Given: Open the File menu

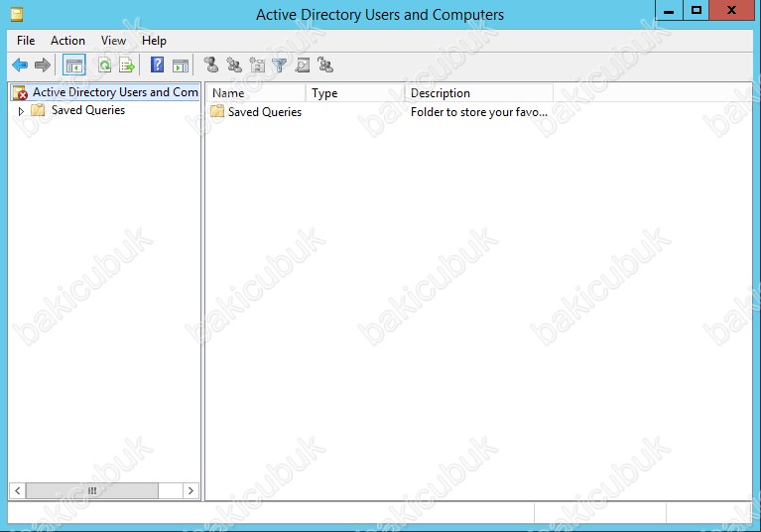Looking at the screenshot, I should tap(26, 41).
